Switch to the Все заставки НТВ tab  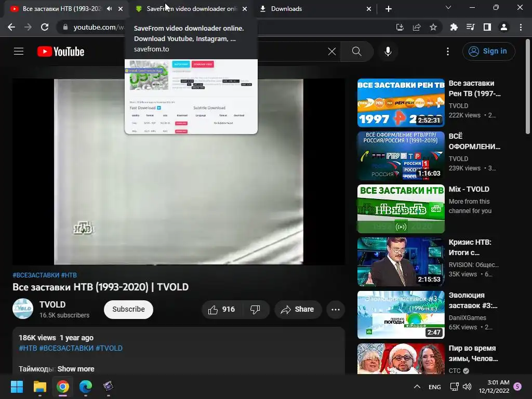click(62, 9)
